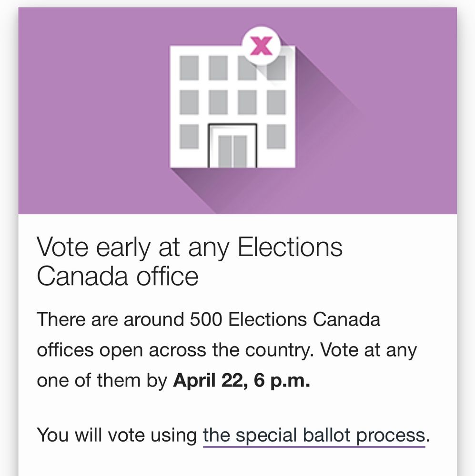Click the middle-row rightmost building window
Viewport: 475px width, 476px height.
276,102
